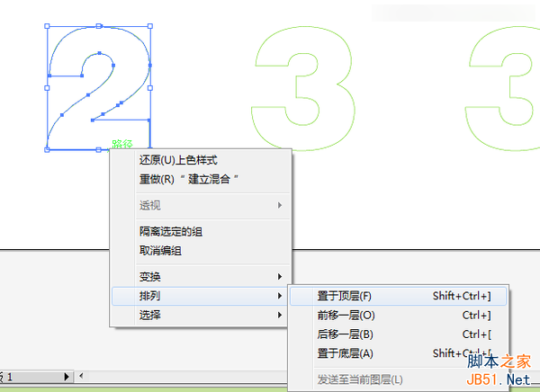Choose 置于底层(A) to send to back
Viewport: 540px width, 392px height.
(x=398, y=353)
